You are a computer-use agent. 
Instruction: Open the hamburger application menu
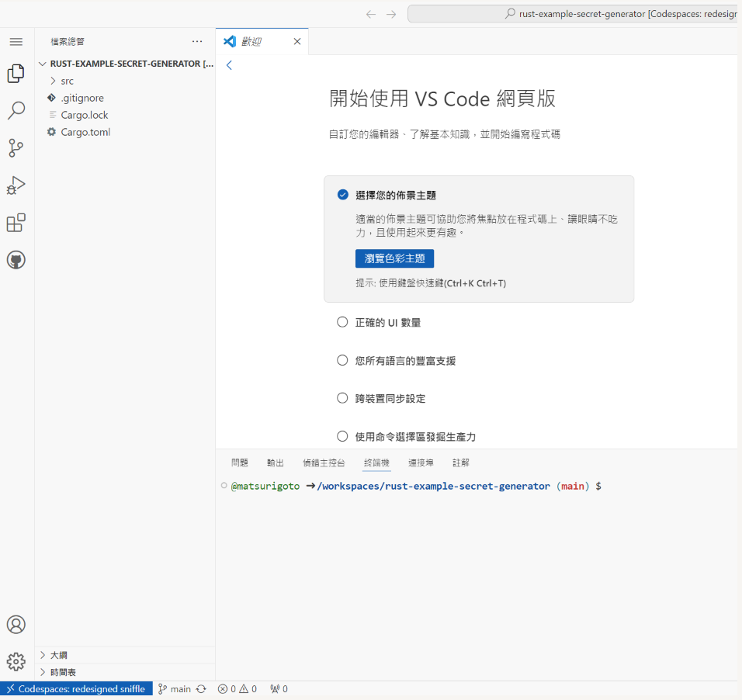point(16,42)
